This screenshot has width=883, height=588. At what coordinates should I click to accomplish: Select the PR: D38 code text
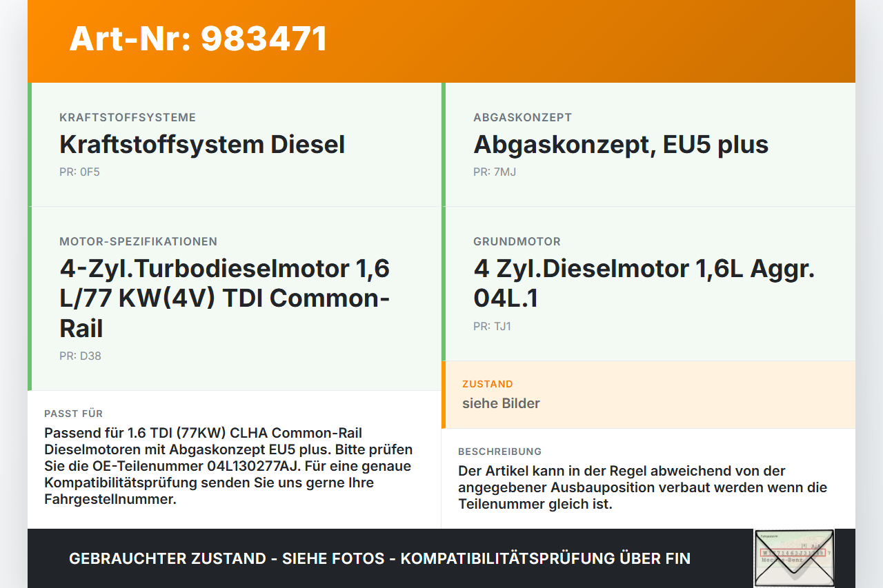click(79, 357)
